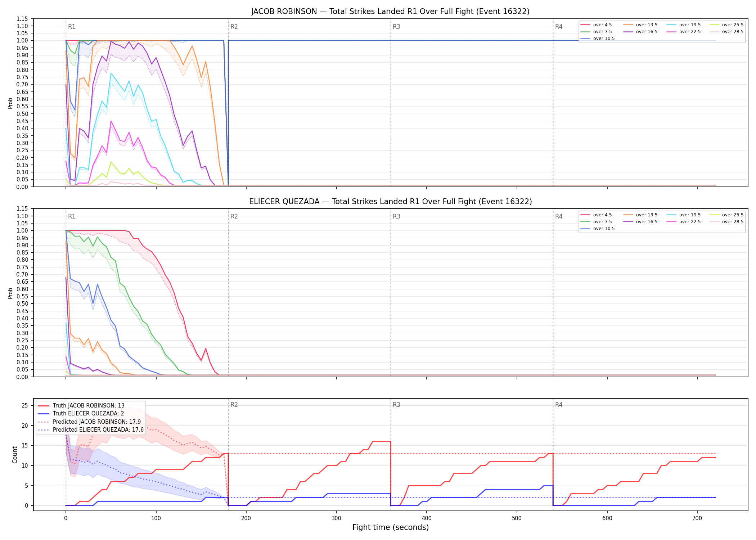Select 'over 25.5' legend entry in Quezada chart
Viewport: 756px width, 540px height.
pyautogui.click(x=726, y=215)
